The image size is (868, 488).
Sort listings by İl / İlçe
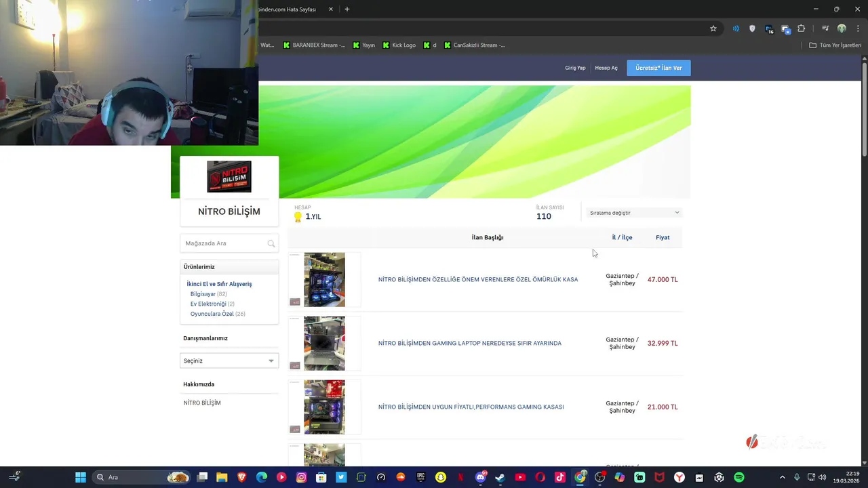[x=622, y=237]
